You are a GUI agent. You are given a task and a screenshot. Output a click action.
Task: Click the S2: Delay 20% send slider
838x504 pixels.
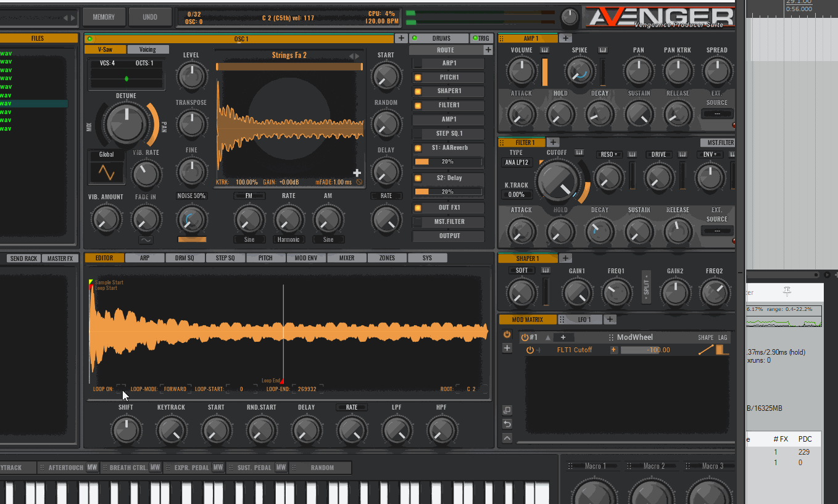click(x=449, y=192)
